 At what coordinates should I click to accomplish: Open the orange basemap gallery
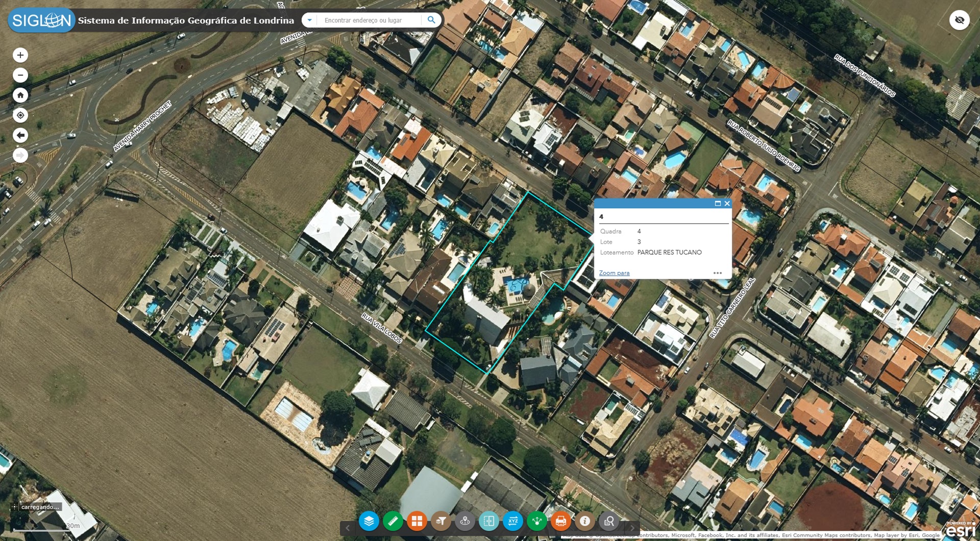tap(417, 521)
